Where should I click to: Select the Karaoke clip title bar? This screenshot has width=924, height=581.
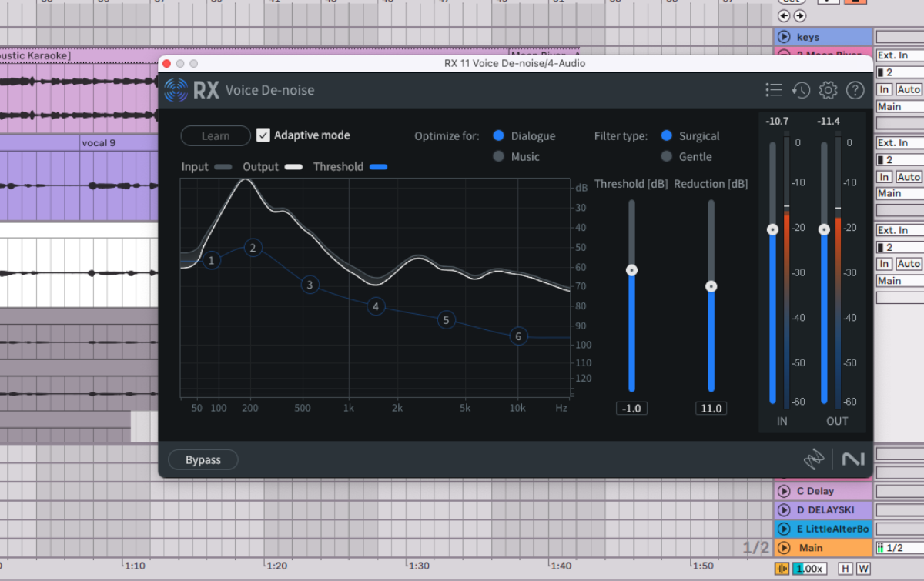click(79, 55)
